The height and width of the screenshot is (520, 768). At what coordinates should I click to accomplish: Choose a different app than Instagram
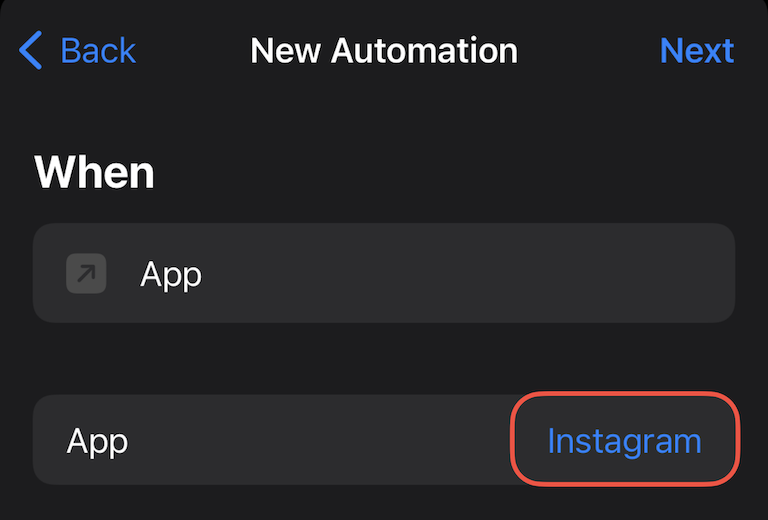pyautogui.click(x=624, y=441)
